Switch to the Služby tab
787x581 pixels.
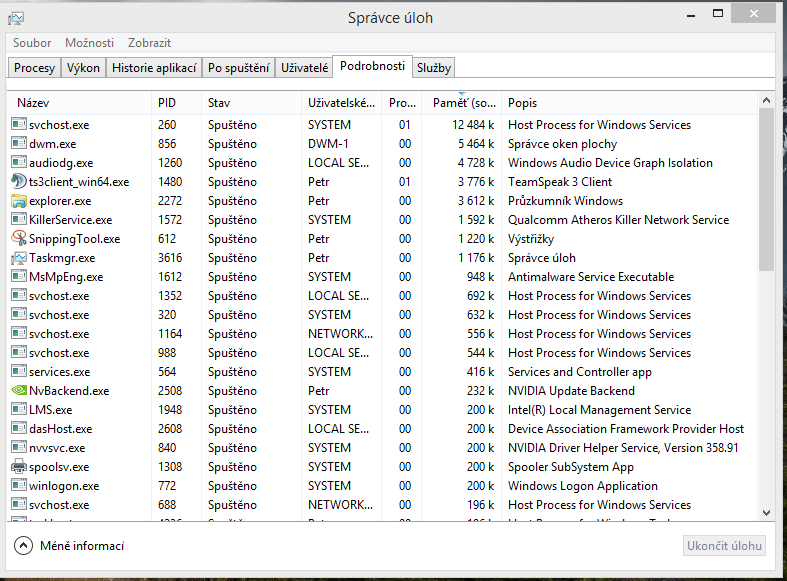click(434, 68)
